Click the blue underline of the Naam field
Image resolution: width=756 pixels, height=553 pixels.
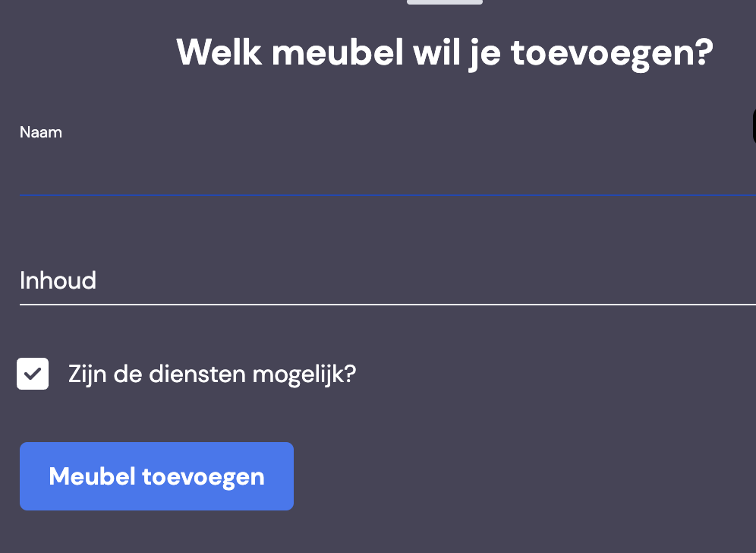pyautogui.click(x=388, y=195)
